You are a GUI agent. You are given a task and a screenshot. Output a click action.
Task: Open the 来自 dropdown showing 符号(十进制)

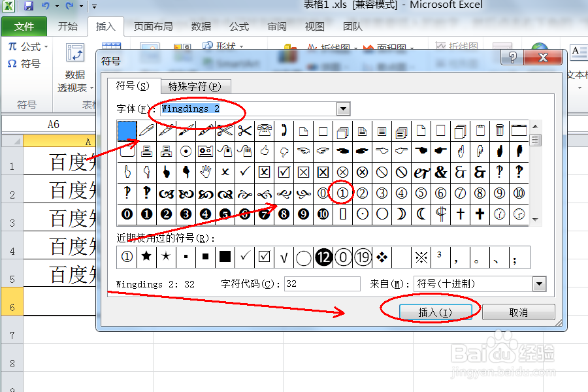(x=538, y=284)
